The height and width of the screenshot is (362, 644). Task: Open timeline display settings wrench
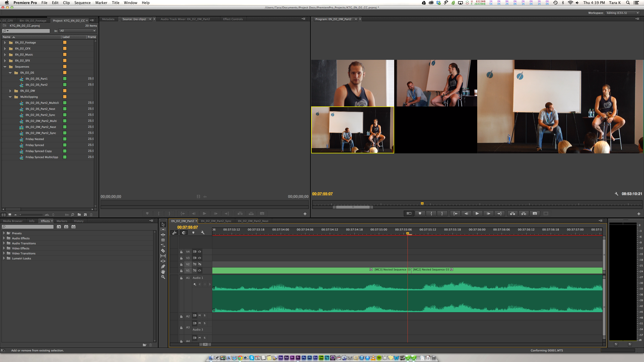[x=203, y=233]
